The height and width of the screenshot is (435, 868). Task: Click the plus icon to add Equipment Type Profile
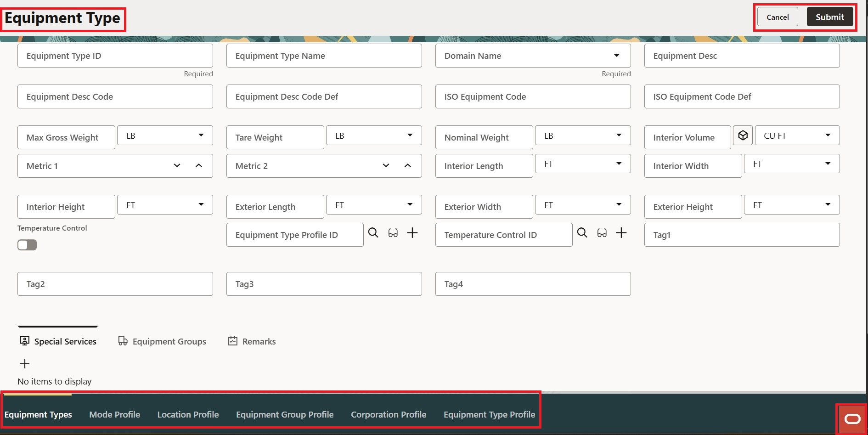412,233
